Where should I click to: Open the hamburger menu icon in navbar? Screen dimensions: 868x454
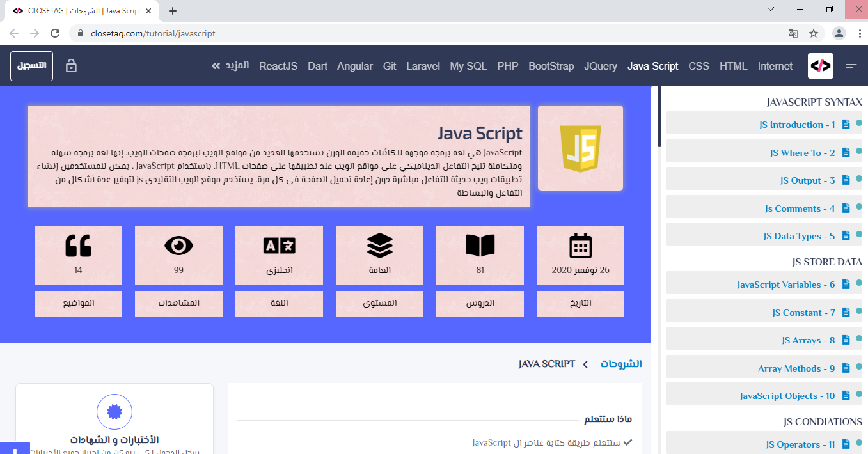point(851,66)
